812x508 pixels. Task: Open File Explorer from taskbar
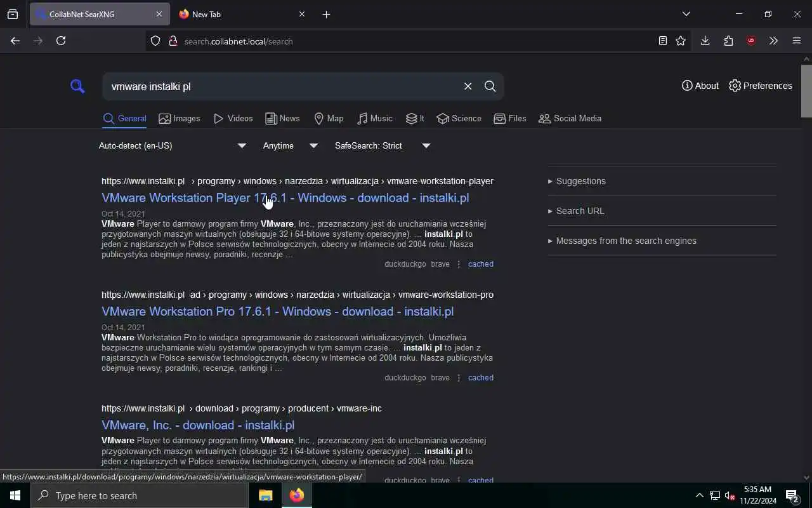point(265,495)
